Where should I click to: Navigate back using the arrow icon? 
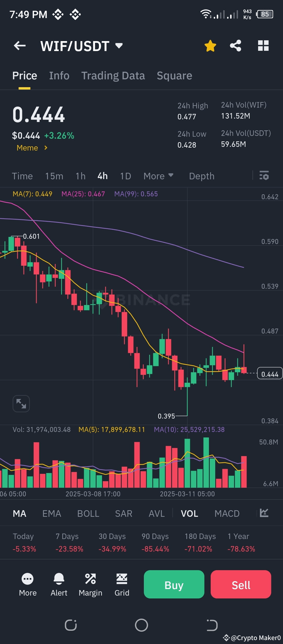pos(20,46)
